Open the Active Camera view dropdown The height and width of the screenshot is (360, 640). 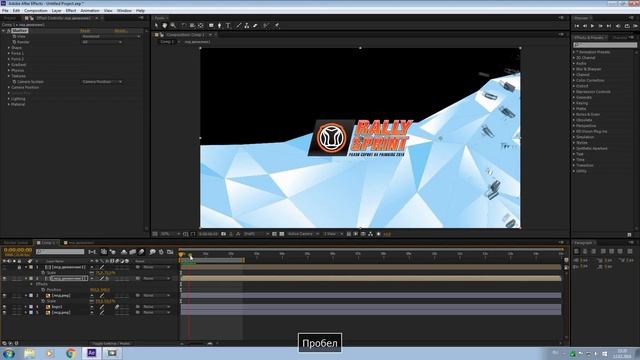pos(303,234)
